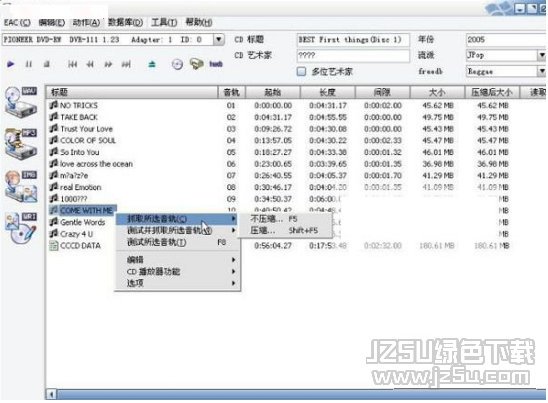Click the WAV extract icon in sidebar
The width and height of the screenshot is (548, 403).
(x=21, y=102)
